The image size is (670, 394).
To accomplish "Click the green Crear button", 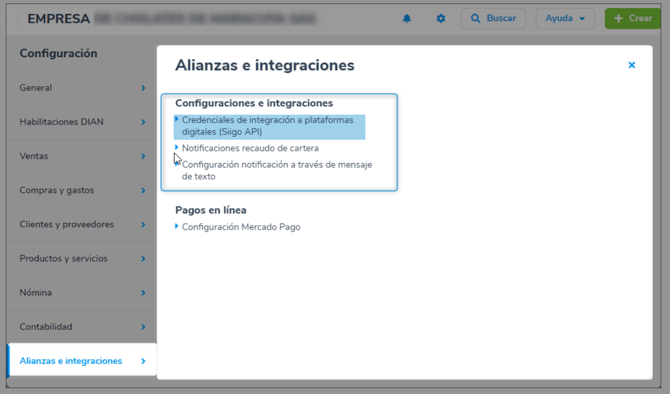I will [x=633, y=18].
